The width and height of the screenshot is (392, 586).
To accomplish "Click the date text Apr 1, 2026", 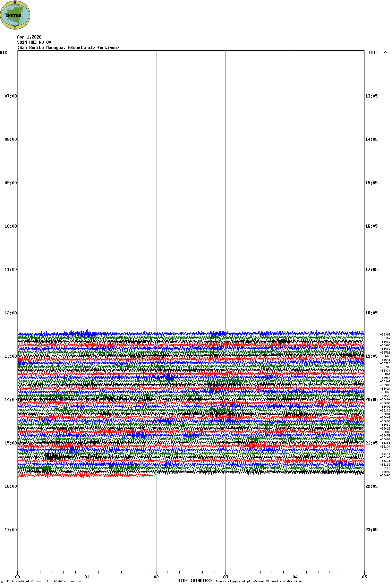I will pos(29,37).
